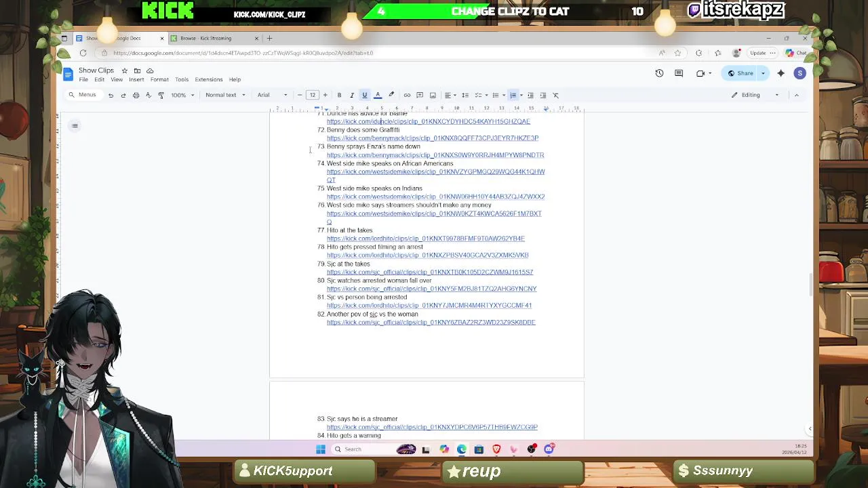Switch to Browse - Kick Streaming tab
868x488 pixels.
(x=214, y=38)
